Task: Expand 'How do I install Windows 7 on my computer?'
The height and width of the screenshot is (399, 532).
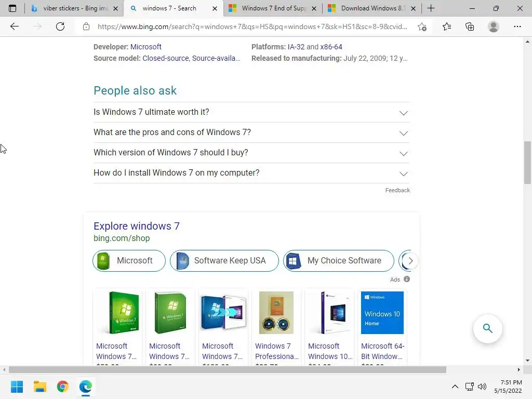Action: click(x=251, y=173)
